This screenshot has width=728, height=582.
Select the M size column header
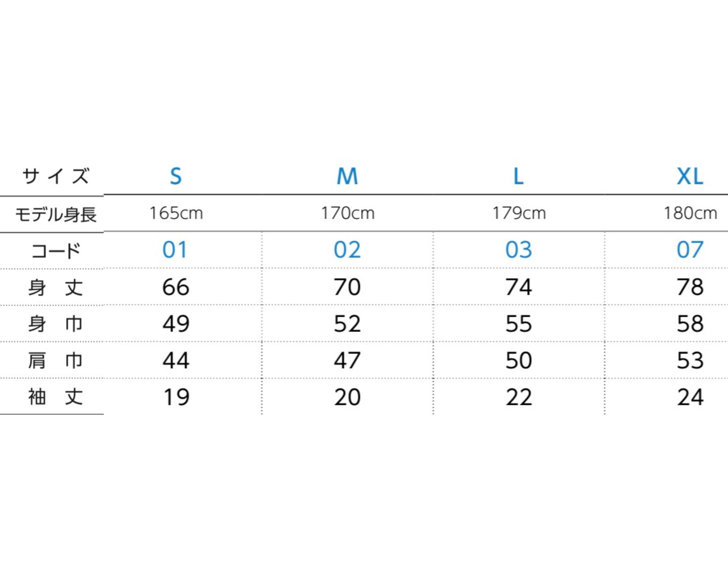click(347, 177)
